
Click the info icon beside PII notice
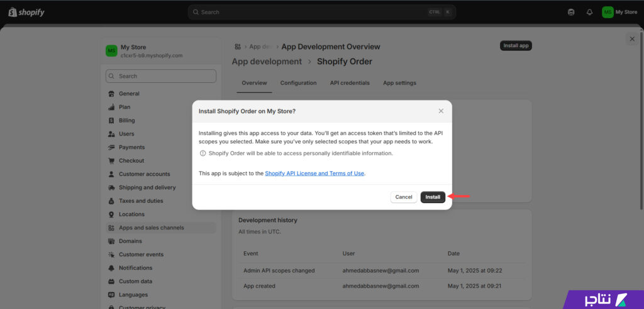[203, 153]
